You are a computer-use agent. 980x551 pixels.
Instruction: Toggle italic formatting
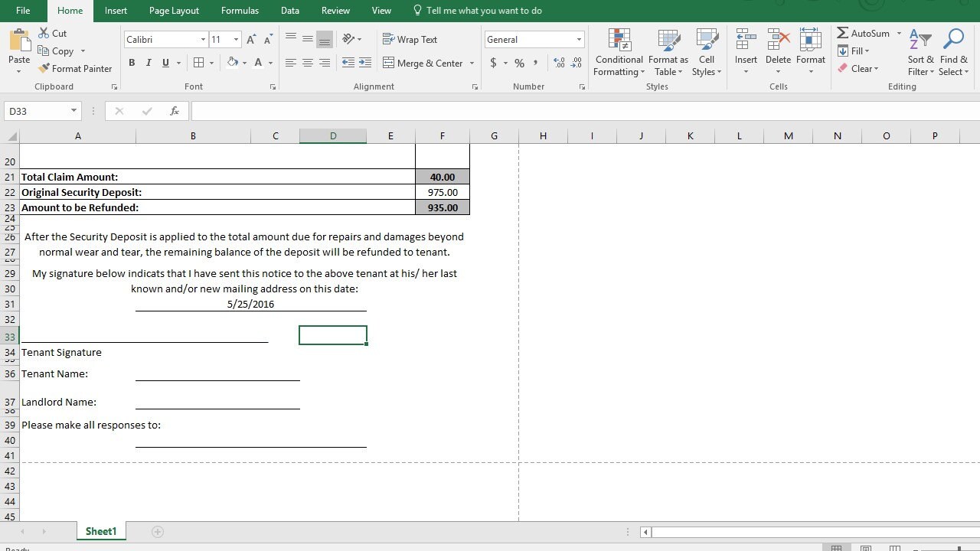point(148,63)
